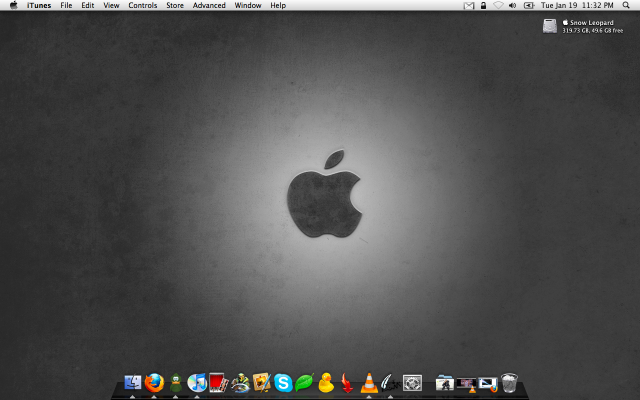Open the View menu
This screenshot has width=640, height=400.
click(111, 5)
